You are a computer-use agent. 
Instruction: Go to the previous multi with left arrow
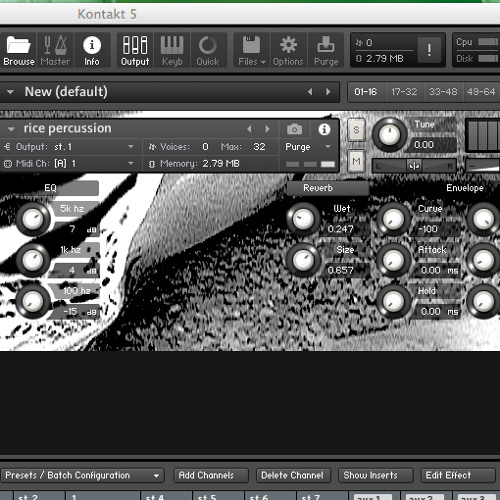pyautogui.click(x=310, y=92)
